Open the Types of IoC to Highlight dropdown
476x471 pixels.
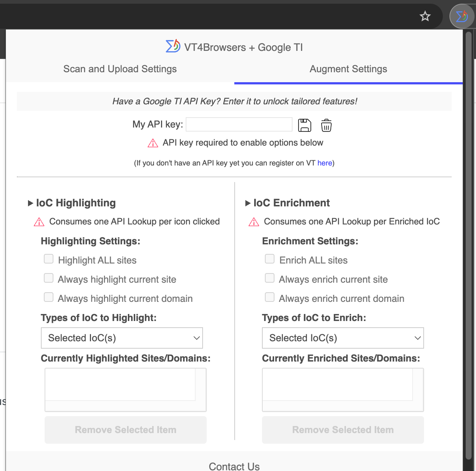click(122, 338)
